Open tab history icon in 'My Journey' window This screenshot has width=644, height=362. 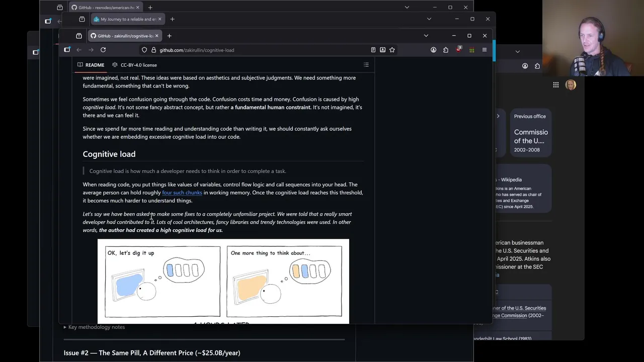click(82, 19)
